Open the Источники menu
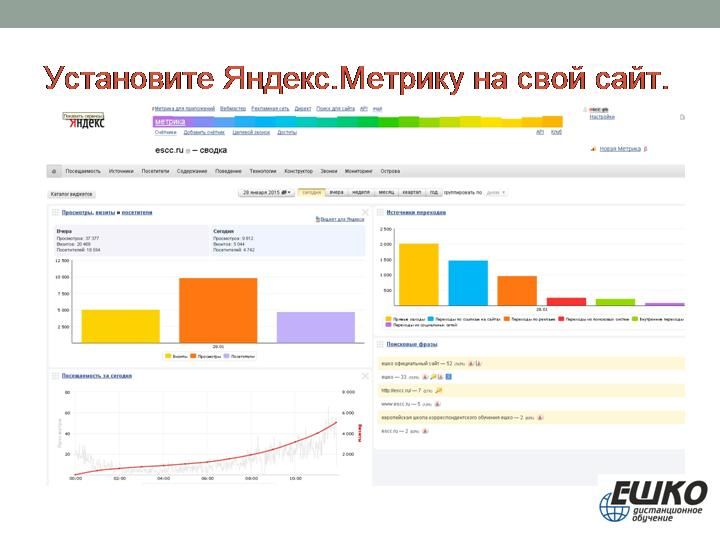This screenshot has height=540, width=720. [x=121, y=171]
